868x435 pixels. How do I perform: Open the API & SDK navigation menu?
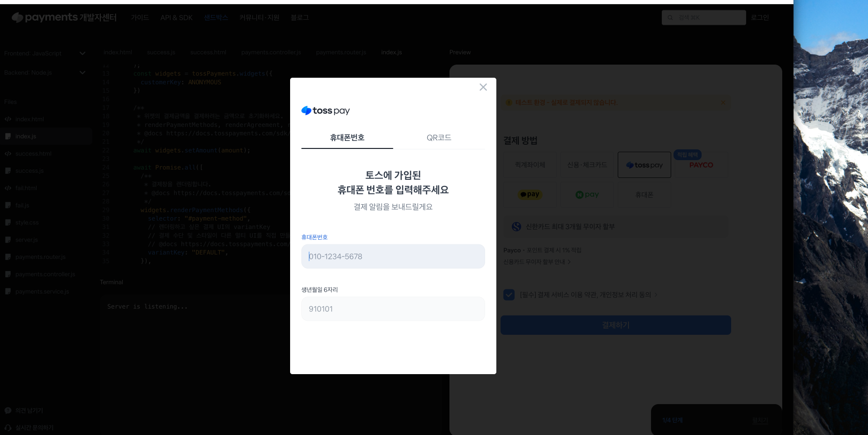[x=177, y=18]
